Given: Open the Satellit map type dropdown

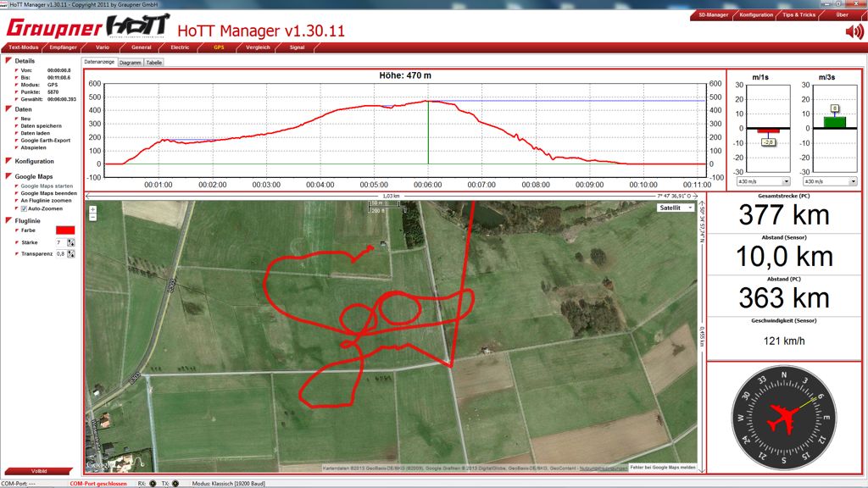Looking at the screenshot, I should point(676,208).
